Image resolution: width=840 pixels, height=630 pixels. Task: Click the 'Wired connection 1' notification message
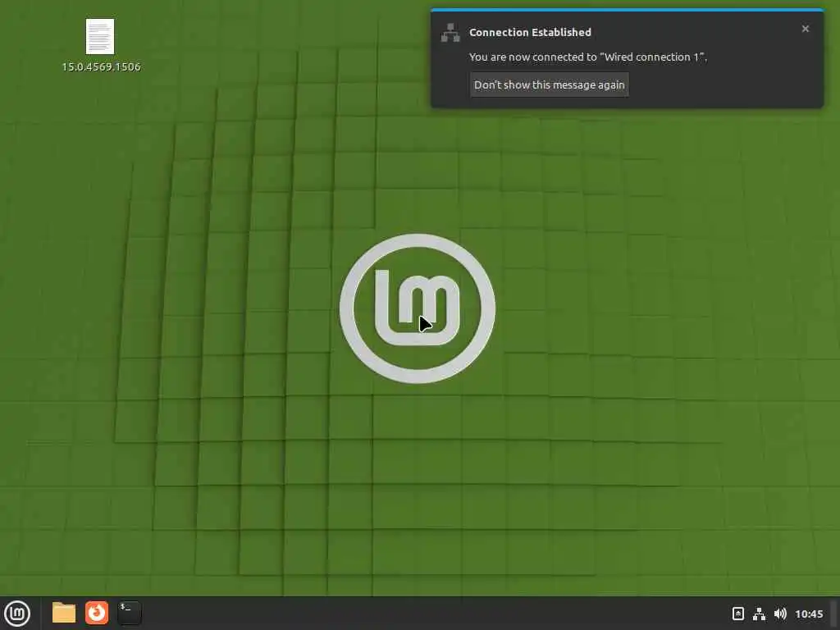[587, 57]
